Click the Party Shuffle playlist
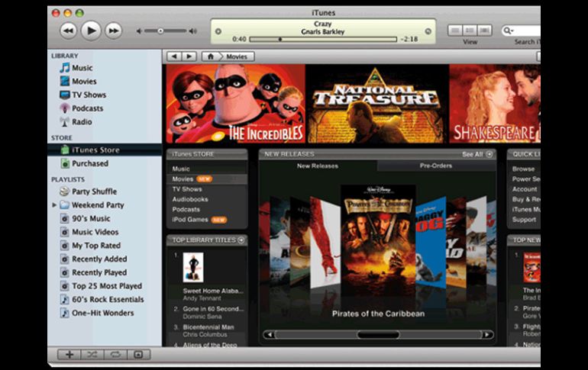This screenshot has width=588, height=370. [x=94, y=191]
